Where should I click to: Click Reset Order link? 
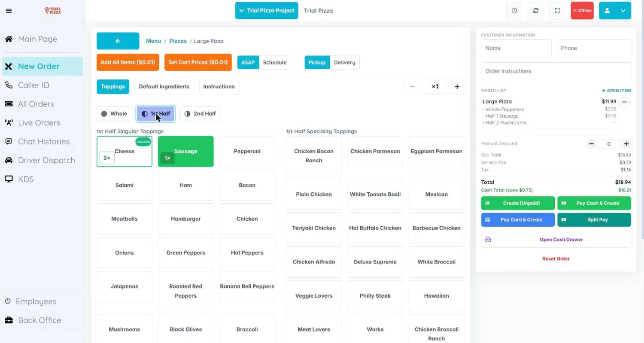coord(556,259)
